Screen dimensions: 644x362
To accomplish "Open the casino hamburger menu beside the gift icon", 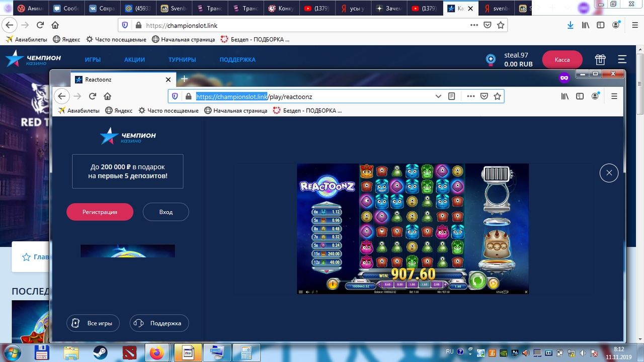I will click(622, 59).
